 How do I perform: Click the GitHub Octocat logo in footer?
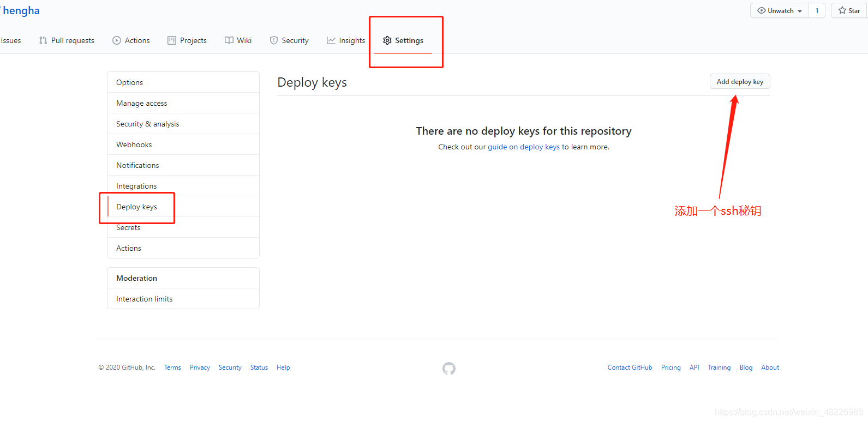point(449,369)
